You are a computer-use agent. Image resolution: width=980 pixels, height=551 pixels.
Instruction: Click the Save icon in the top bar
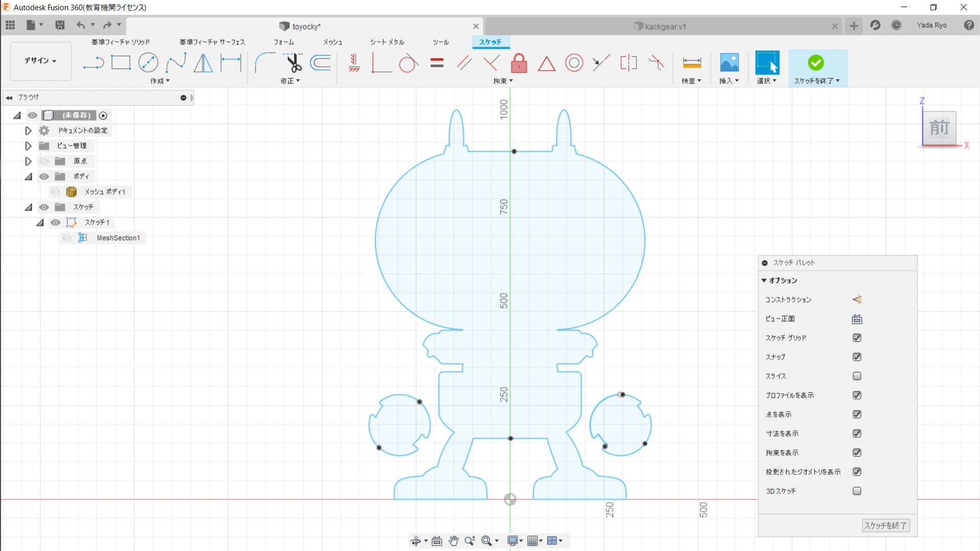(x=60, y=25)
